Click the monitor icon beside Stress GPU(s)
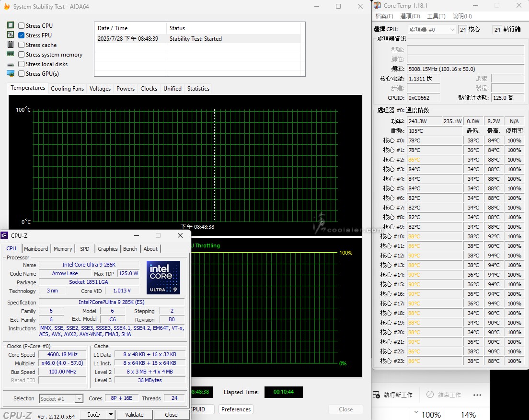Viewport: 529px width, 420px height. 11,73
